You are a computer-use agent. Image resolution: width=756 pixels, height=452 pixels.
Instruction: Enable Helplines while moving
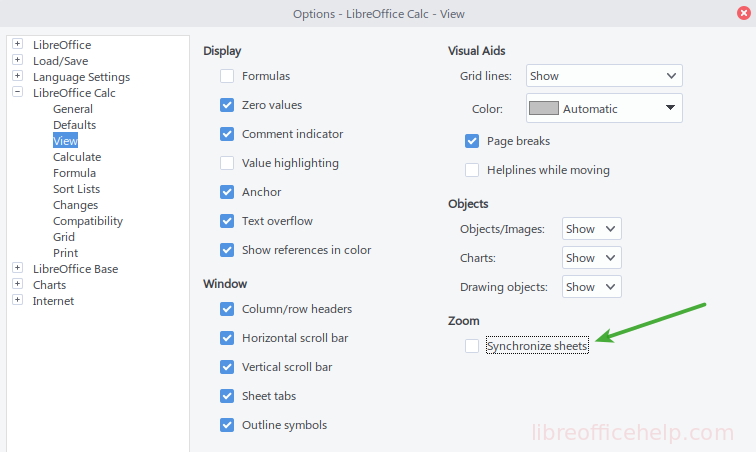point(472,170)
